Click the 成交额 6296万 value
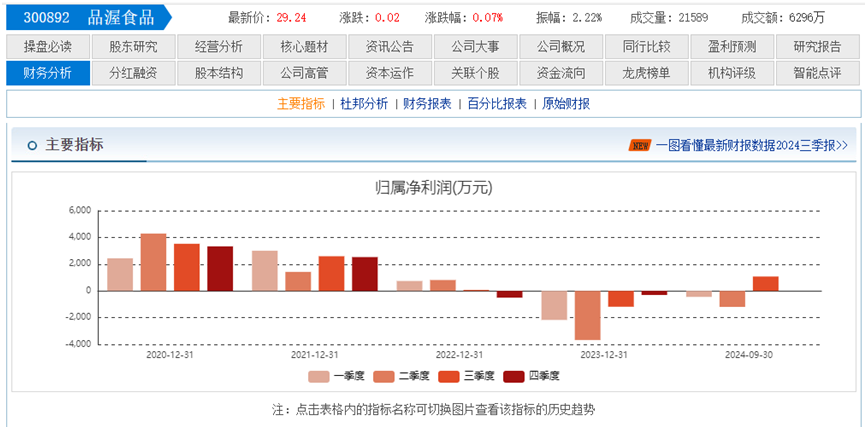 click(807, 18)
